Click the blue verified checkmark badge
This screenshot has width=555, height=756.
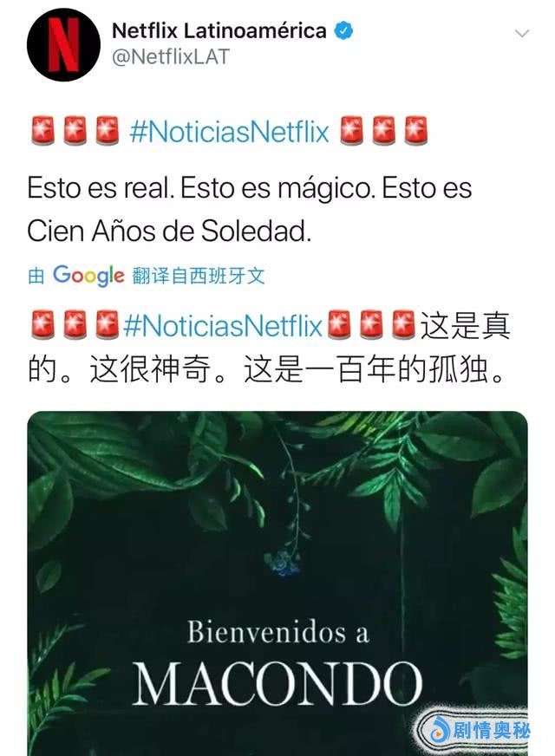coord(343,31)
